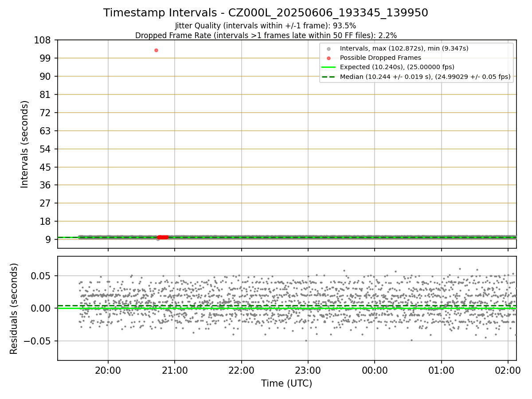Click the x-axis tick label 22:00

(x=242, y=371)
